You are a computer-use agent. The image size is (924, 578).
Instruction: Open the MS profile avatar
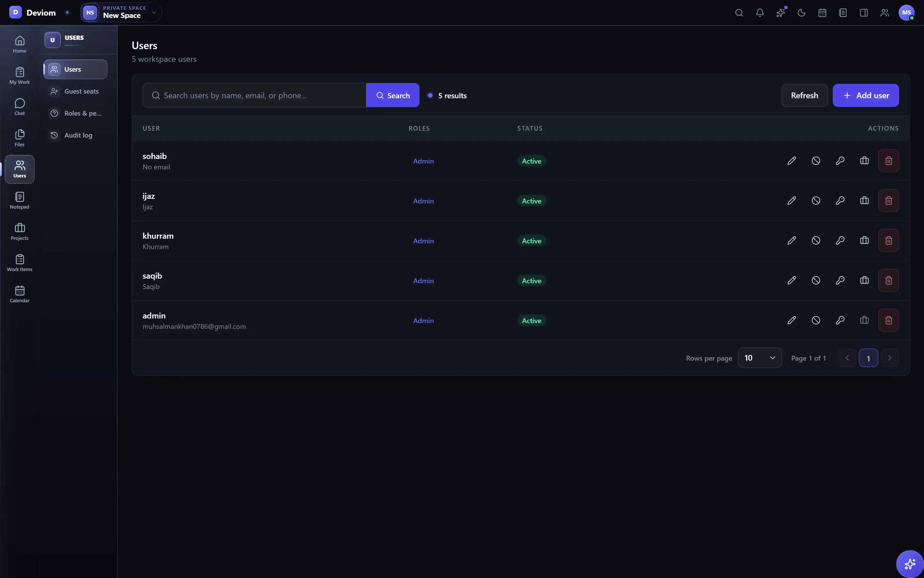coord(906,13)
